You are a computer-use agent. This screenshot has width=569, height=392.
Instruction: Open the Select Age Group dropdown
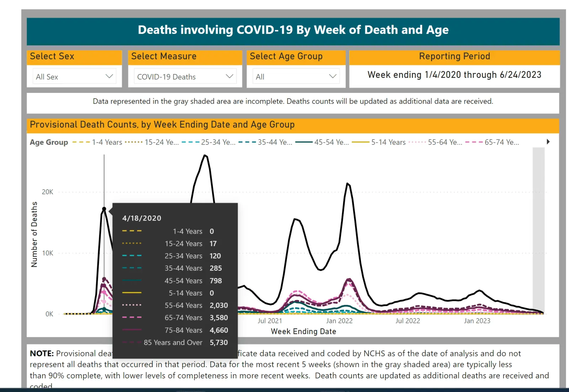click(x=296, y=76)
